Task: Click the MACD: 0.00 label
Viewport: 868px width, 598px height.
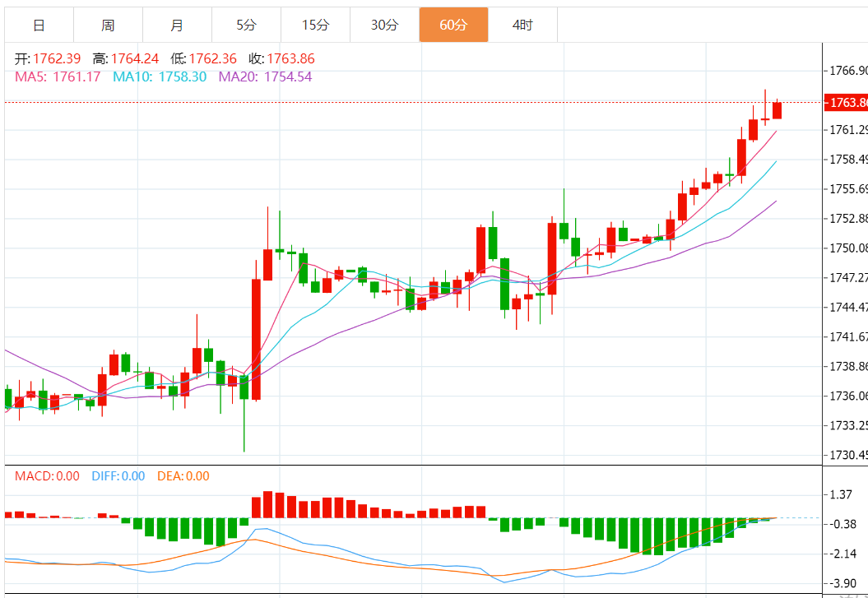Action: (47, 475)
